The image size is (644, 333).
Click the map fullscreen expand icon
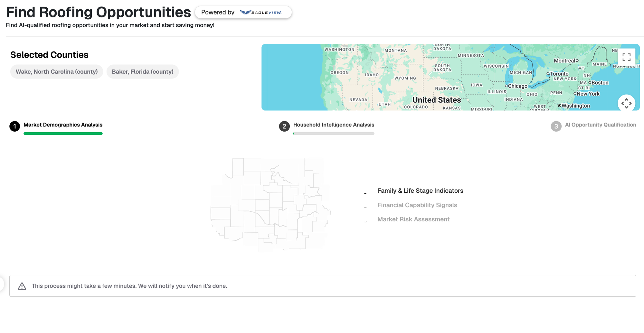(x=626, y=57)
